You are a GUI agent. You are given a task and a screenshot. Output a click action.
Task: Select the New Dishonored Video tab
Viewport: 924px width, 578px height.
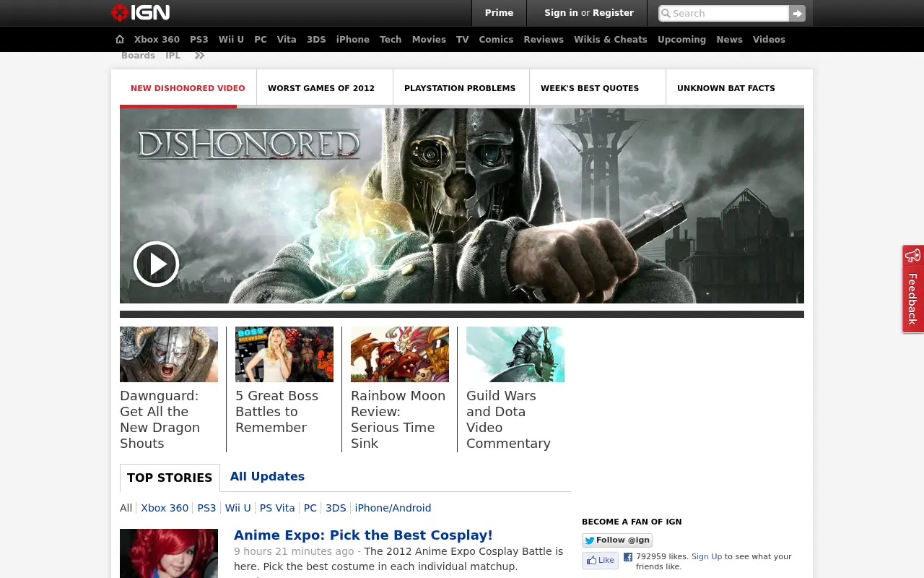point(188,88)
